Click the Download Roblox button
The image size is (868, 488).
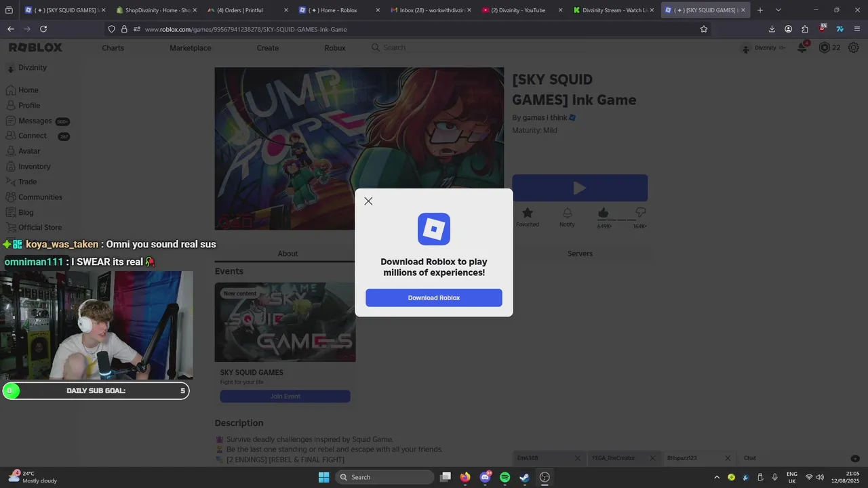tap(434, 298)
